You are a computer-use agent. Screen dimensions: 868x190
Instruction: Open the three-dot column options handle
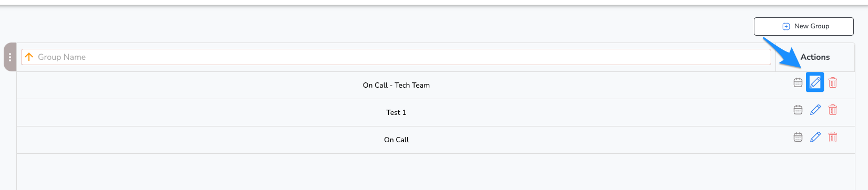[10, 57]
